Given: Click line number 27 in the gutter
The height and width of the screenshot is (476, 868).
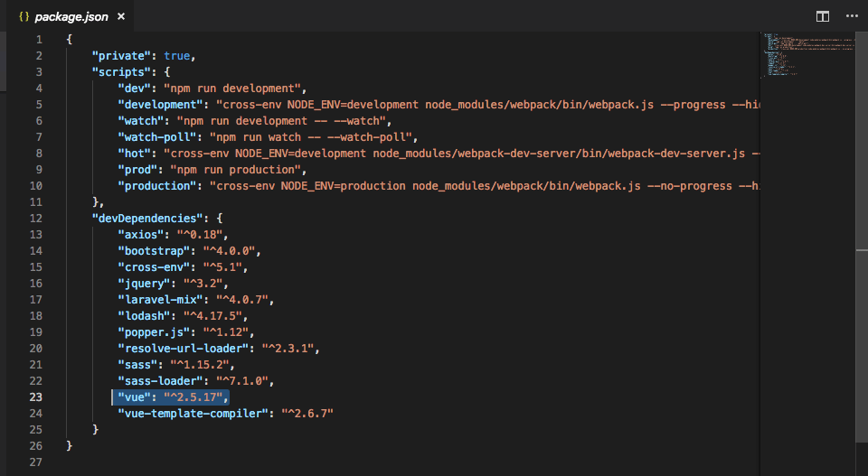Looking at the screenshot, I should [x=36, y=462].
